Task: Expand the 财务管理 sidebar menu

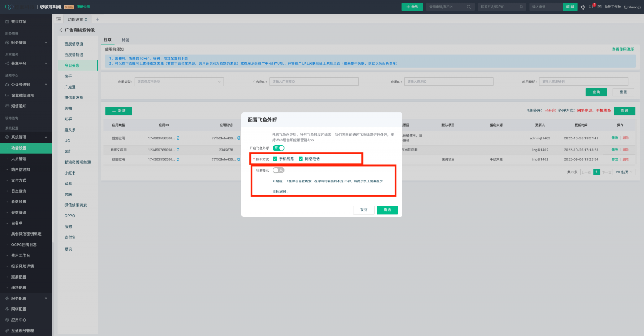Action: (26, 43)
